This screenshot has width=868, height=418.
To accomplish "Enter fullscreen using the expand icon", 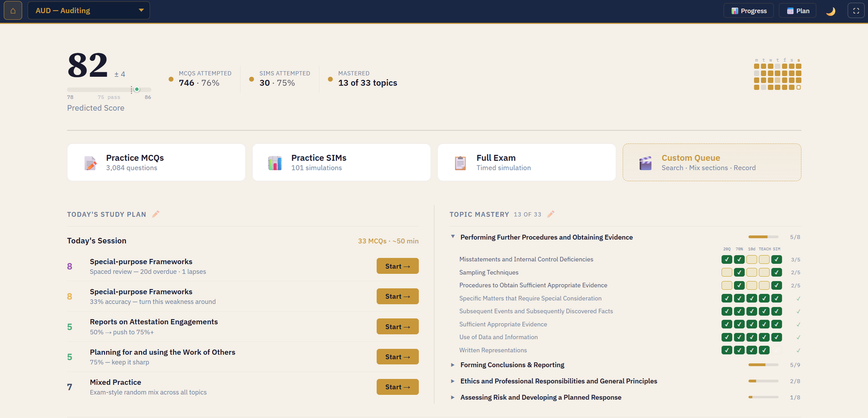I will tap(856, 11).
